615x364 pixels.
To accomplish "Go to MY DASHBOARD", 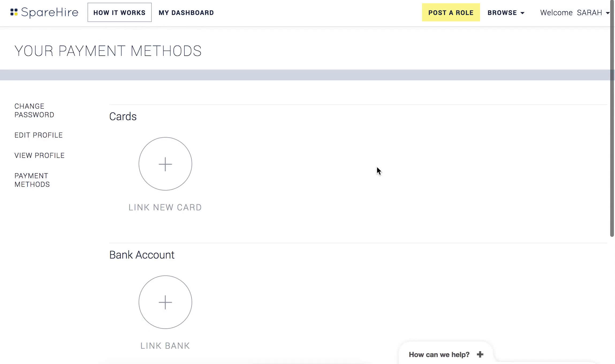I will click(186, 13).
